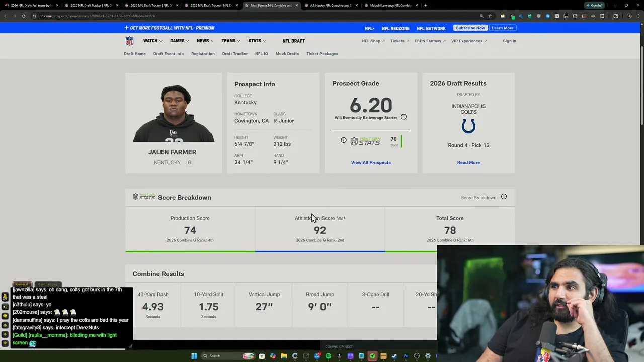The height and width of the screenshot is (362, 644).
Task: Click the Production Score value 74
Action: click(190, 230)
